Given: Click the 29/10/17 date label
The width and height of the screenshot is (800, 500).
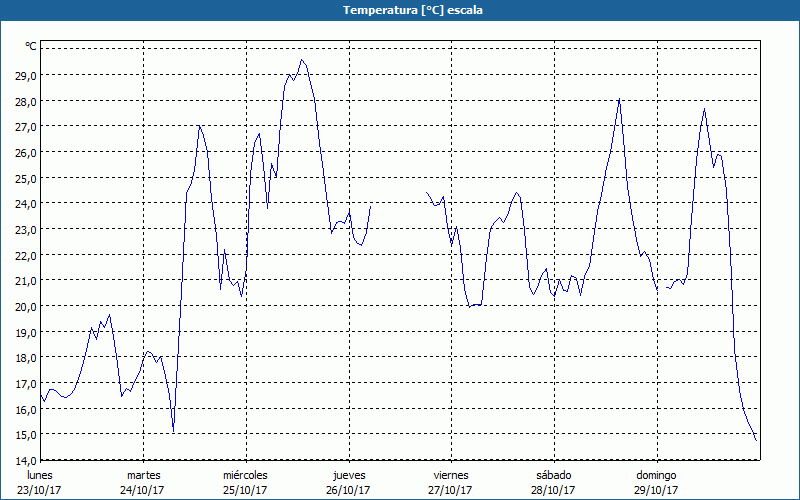Looking at the screenshot, I should point(656,490).
